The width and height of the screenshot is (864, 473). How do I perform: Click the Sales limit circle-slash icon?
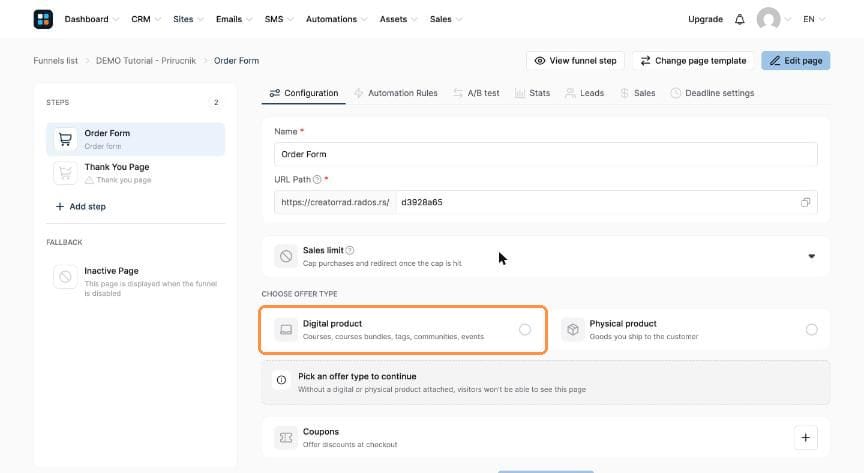pyautogui.click(x=285, y=256)
